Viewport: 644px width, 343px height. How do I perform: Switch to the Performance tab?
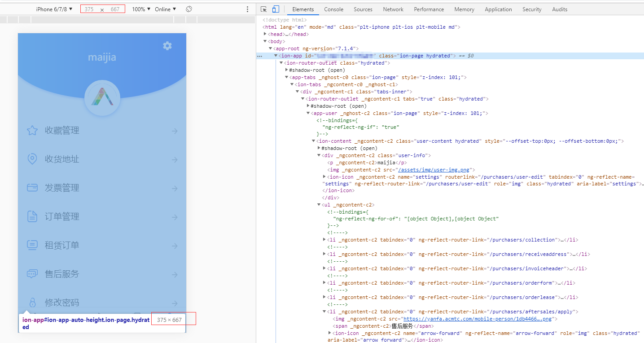(x=429, y=9)
